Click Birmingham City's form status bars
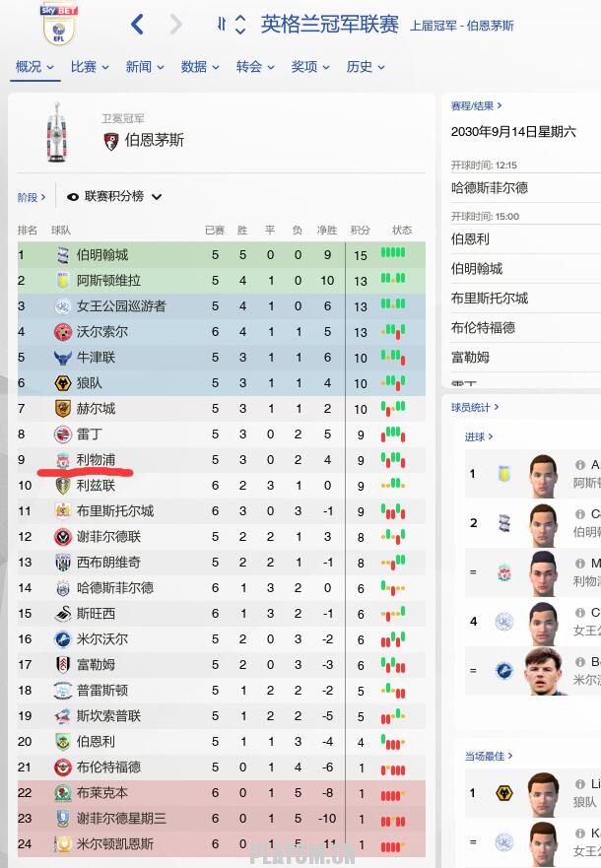The image size is (601, 868). [x=393, y=253]
